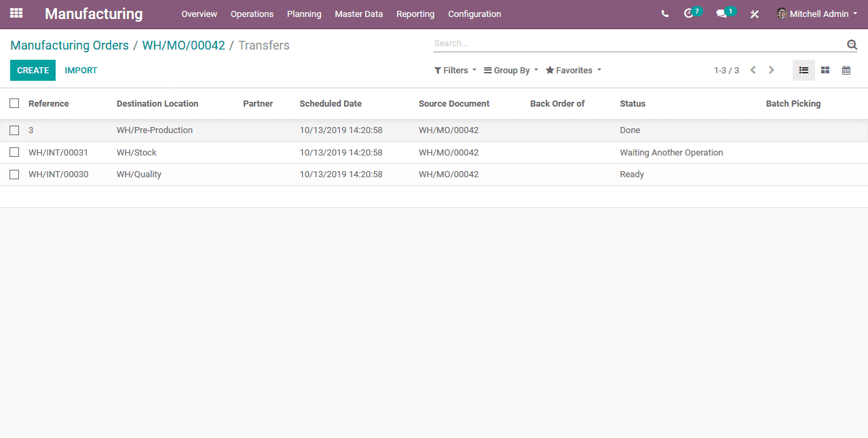This screenshot has width=868, height=438.
Task: Click the pager 1-3 / 3 counter
Action: click(726, 71)
